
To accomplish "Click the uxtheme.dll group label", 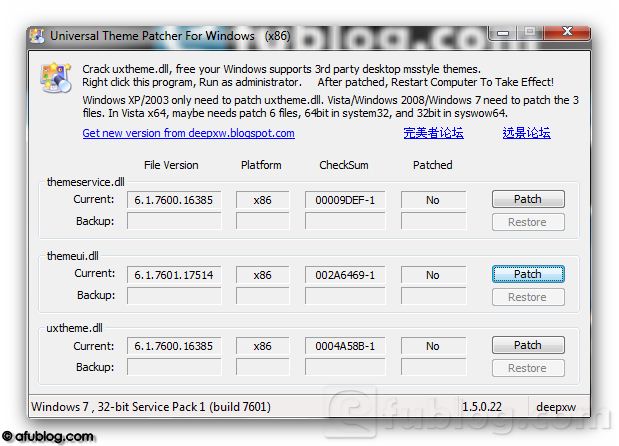I will pos(74,328).
